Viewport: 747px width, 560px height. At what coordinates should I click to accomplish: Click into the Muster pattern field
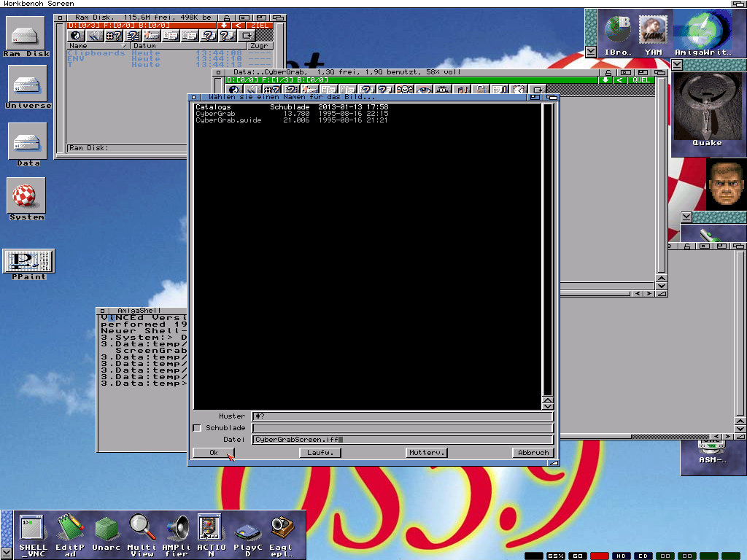point(402,416)
